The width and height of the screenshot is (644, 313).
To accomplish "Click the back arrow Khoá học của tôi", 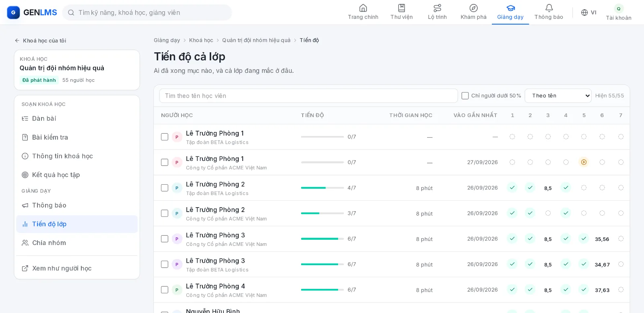I will click(17, 41).
